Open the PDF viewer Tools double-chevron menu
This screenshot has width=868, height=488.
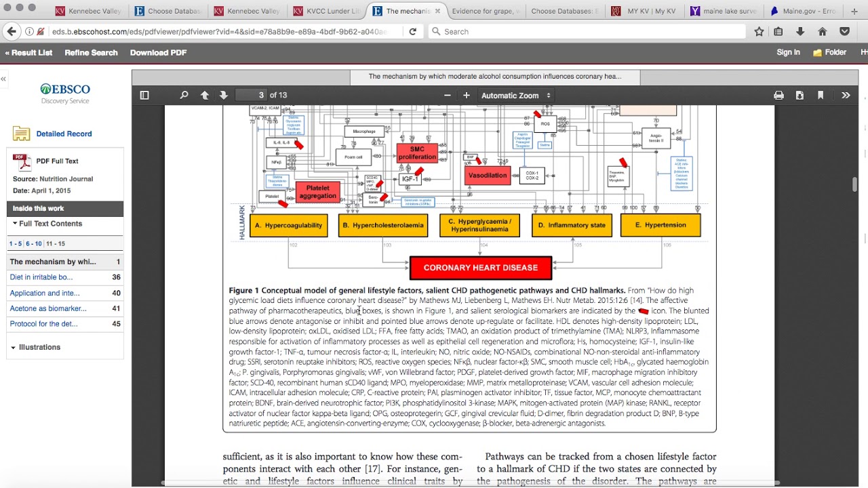click(846, 96)
